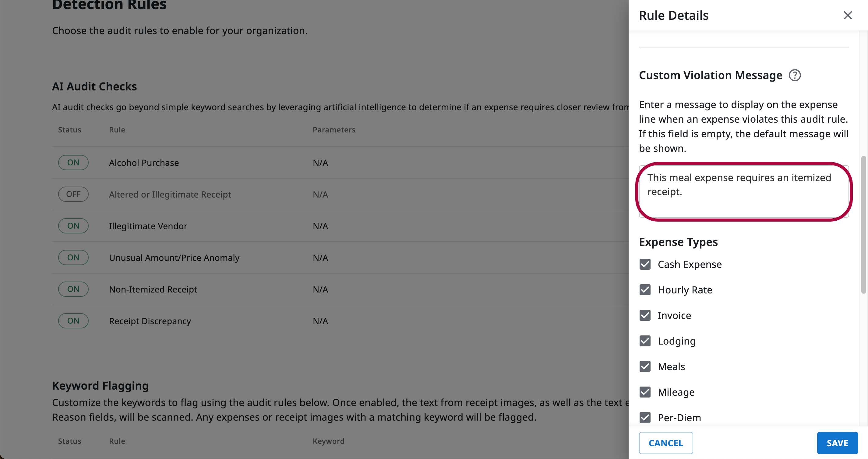Click the Rule Details panel scrollbar

click(863, 225)
